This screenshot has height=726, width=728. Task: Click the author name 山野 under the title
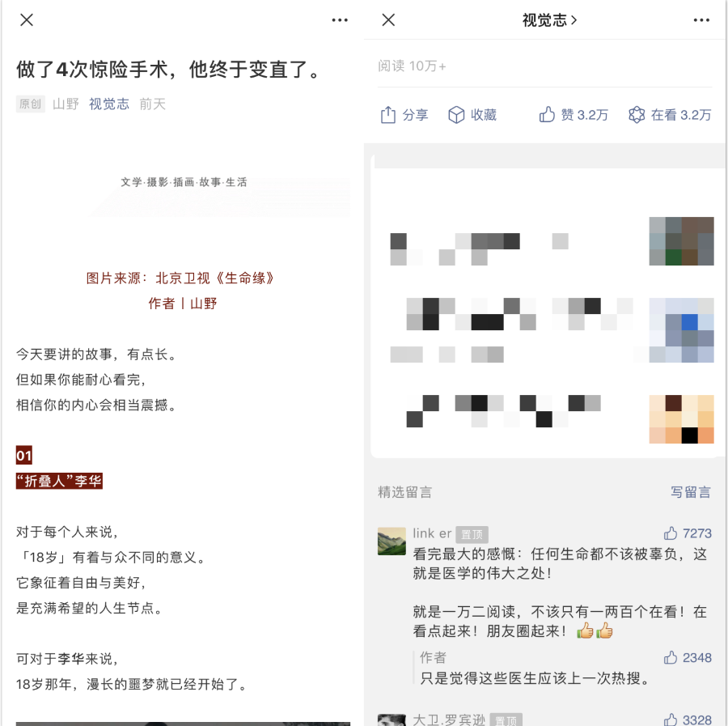click(66, 104)
